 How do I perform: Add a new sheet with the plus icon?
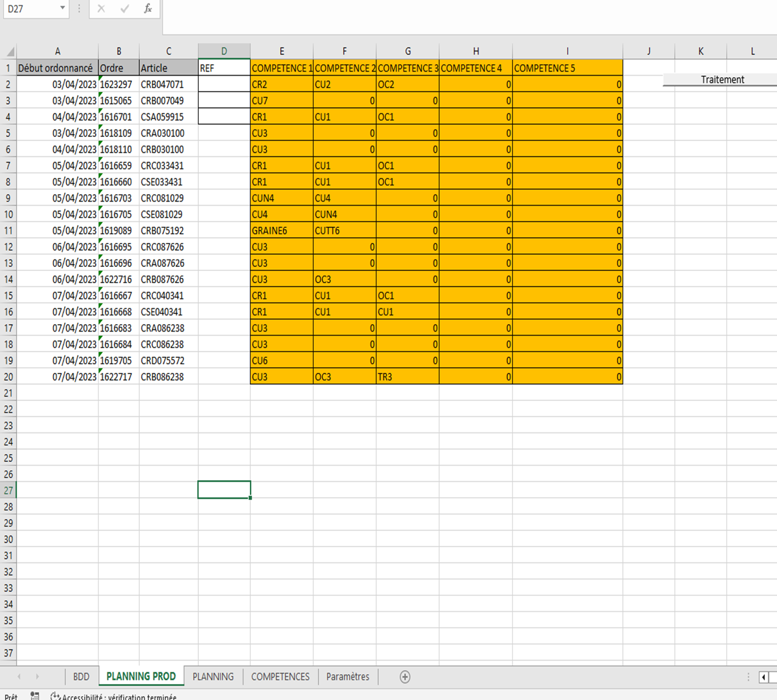pos(405,677)
